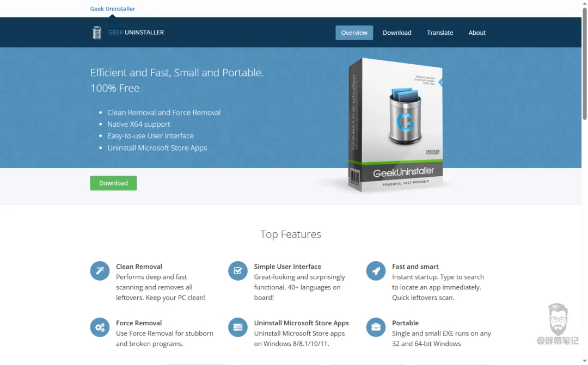Image resolution: width=588 pixels, height=365 pixels.
Task: Click the "Clean Removal" feature heading
Action: tap(139, 267)
